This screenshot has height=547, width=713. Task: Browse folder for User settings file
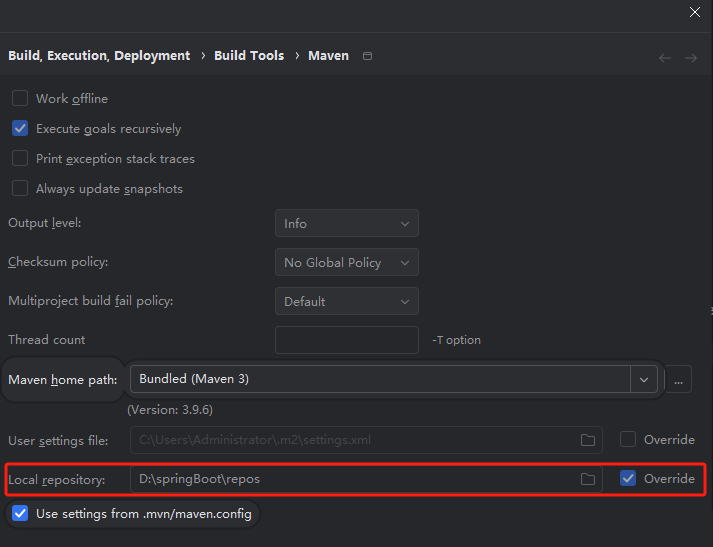pyautogui.click(x=587, y=440)
